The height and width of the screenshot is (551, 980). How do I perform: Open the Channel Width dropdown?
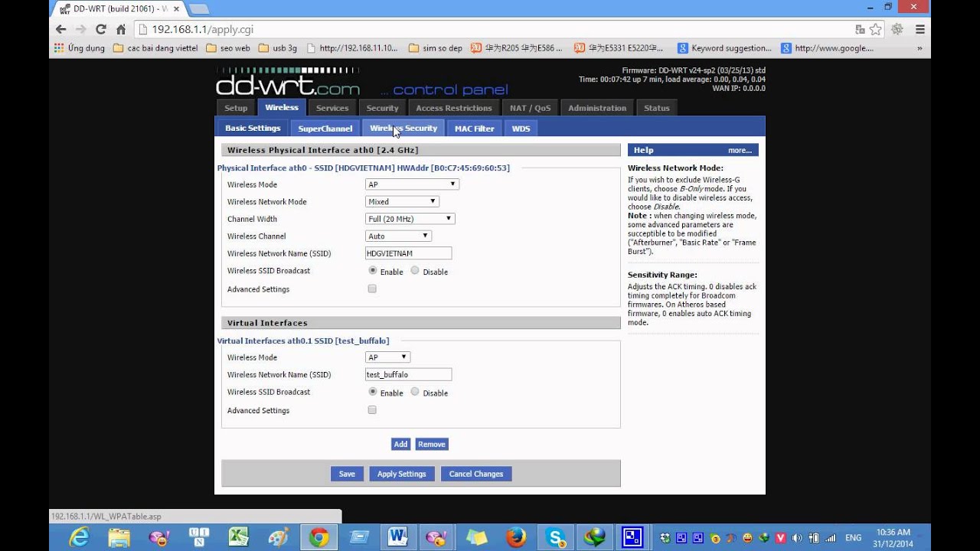click(x=410, y=219)
